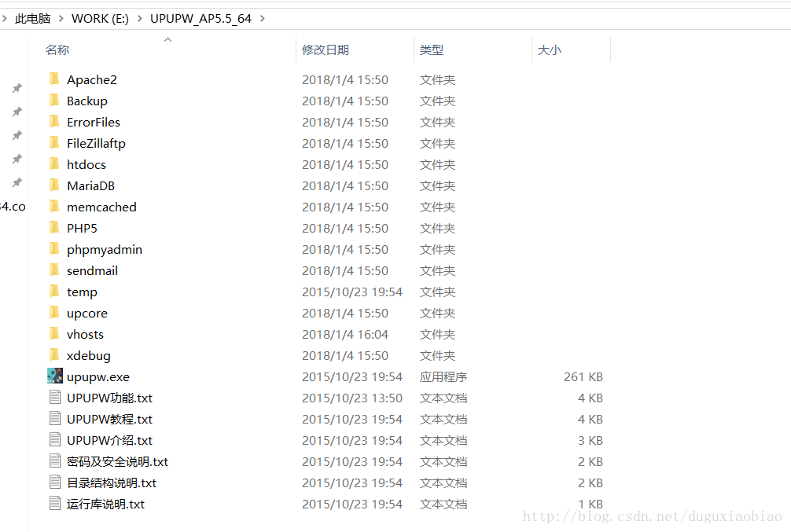
Task: Click the memcached folder icon
Action: tap(54, 206)
